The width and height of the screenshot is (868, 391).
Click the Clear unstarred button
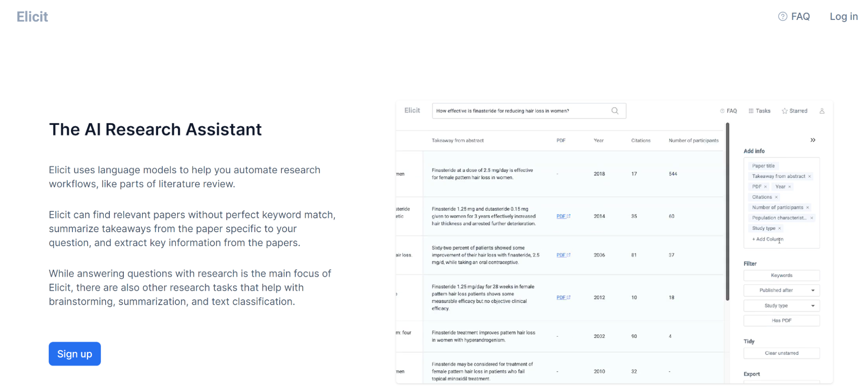[781, 353]
